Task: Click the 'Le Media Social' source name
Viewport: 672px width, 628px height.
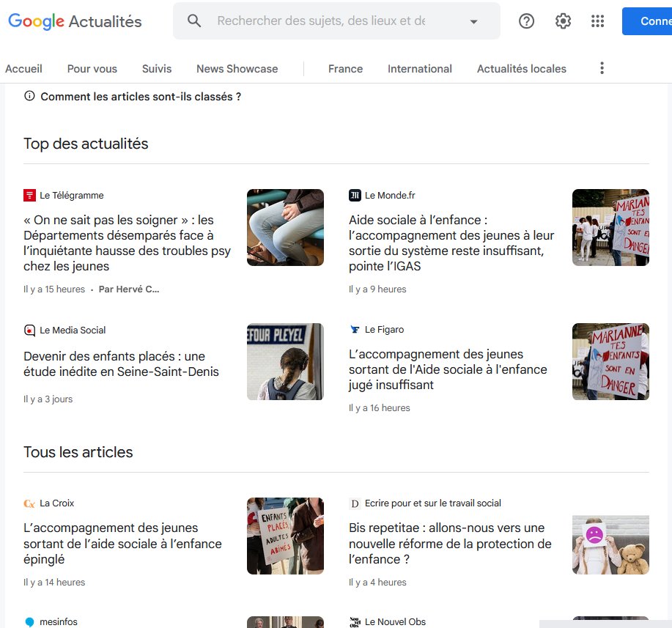Action: click(73, 330)
